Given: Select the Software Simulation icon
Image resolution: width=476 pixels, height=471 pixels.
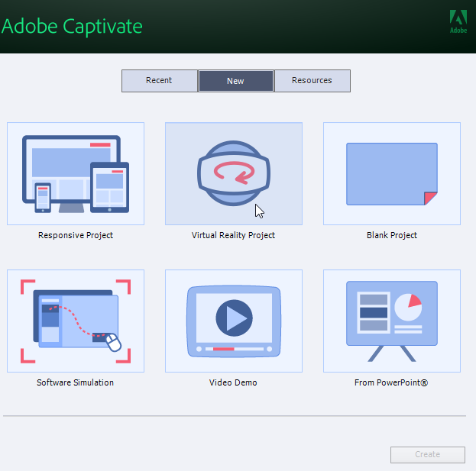Looking at the screenshot, I should point(76,321).
